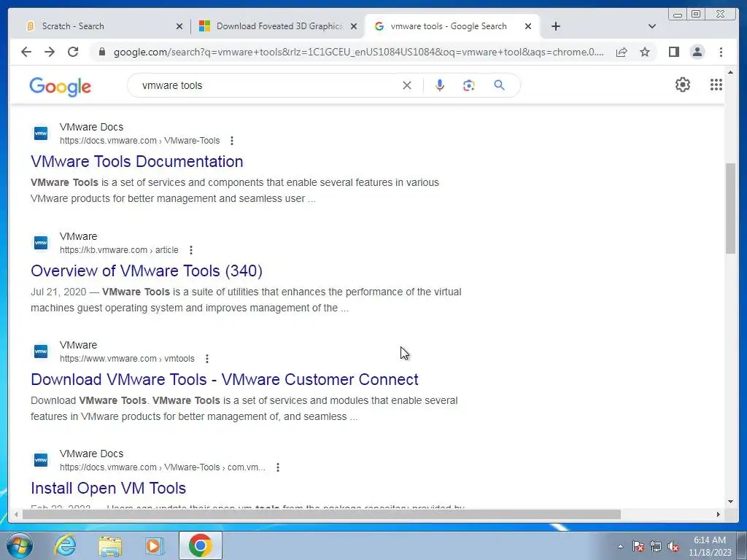
Task: Open Windows Media Player from taskbar
Action: tap(153, 545)
